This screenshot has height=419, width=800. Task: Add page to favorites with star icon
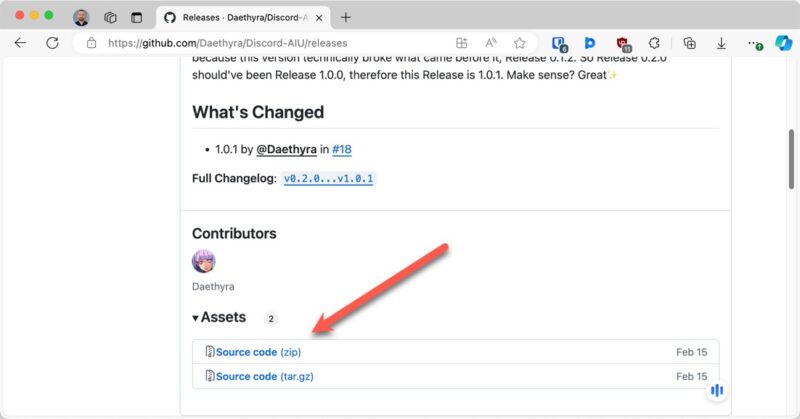click(x=519, y=43)
